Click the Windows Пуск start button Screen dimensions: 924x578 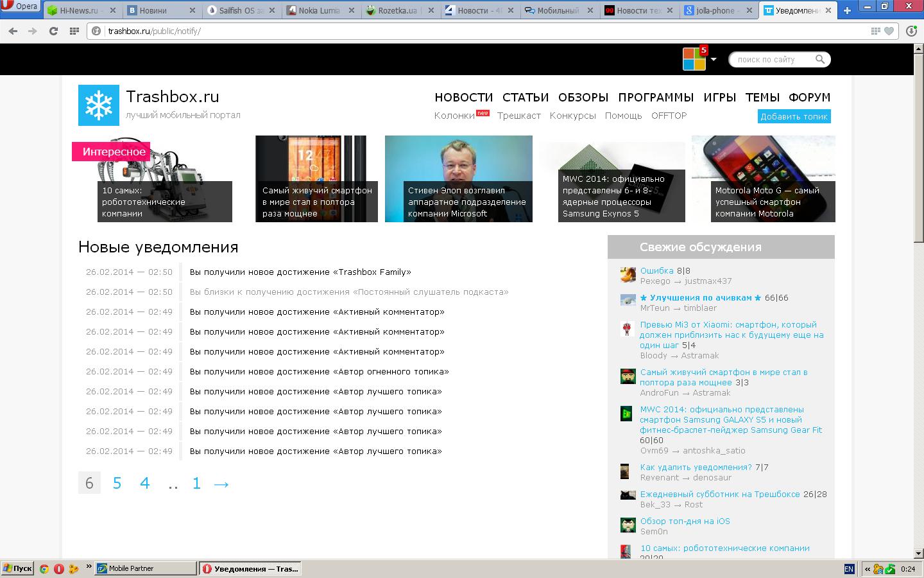click(17, 568)
